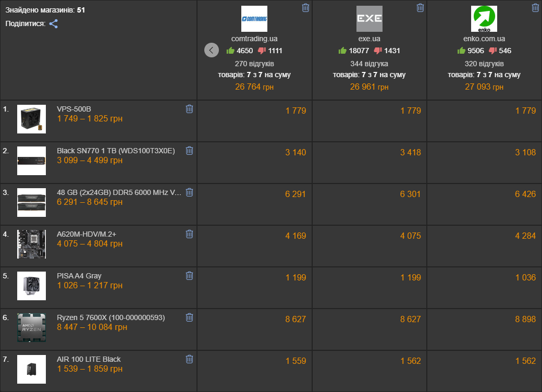
Task: Open Ryzen 5 7600X (100-000000593) title
Action: [x=111, y=317]
